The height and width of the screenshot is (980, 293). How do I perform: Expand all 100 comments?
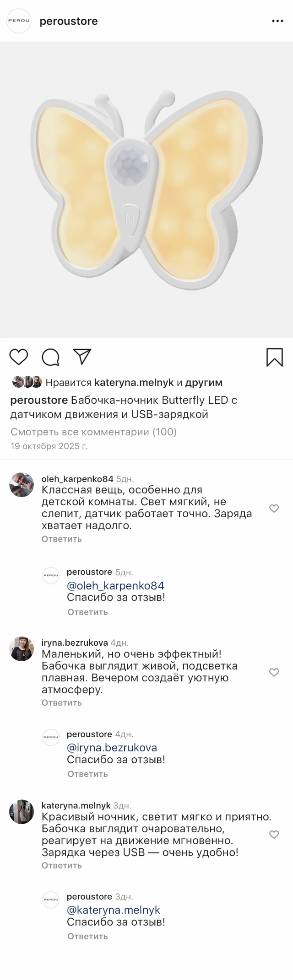pos(93,432)
